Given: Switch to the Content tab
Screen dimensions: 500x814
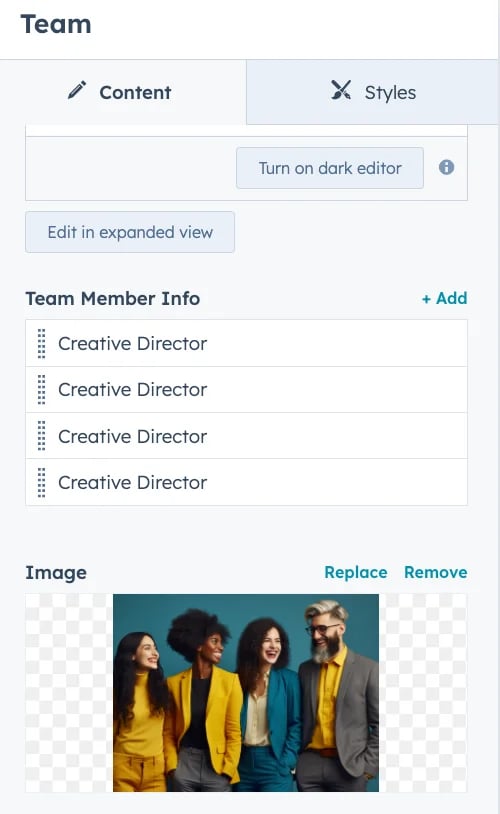Looking at the screenshot, I should (123, 92).
